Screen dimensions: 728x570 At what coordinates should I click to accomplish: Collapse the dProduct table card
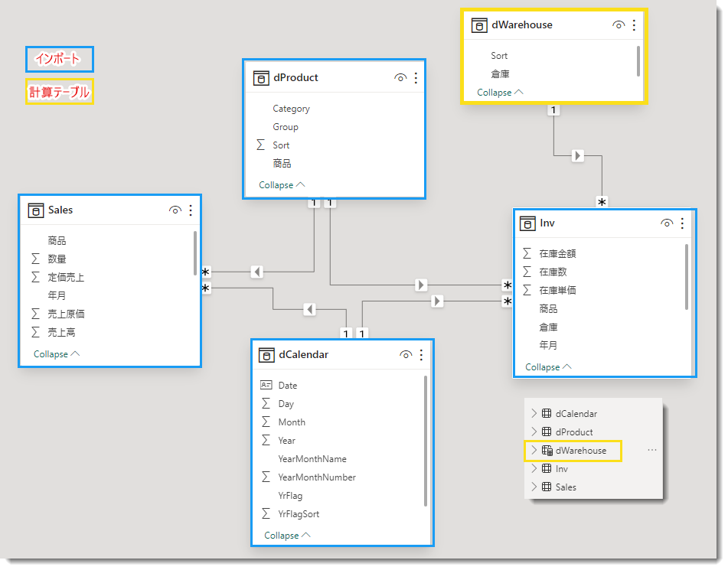[x=282, y=184]
